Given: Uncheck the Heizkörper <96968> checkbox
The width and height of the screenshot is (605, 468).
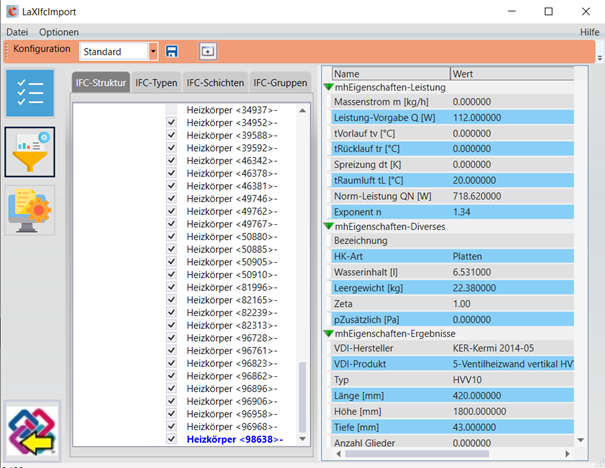Looking at the screenshot, I should [x=171, y=426].
